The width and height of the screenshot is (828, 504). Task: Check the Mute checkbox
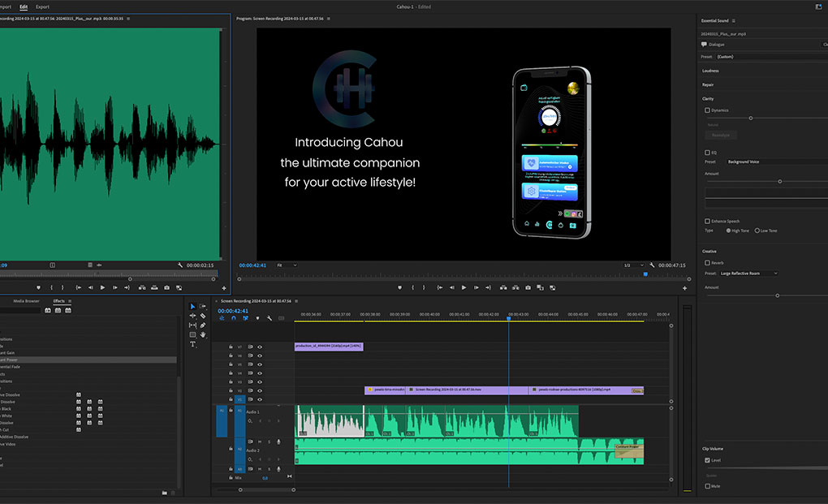coord(707,486)
